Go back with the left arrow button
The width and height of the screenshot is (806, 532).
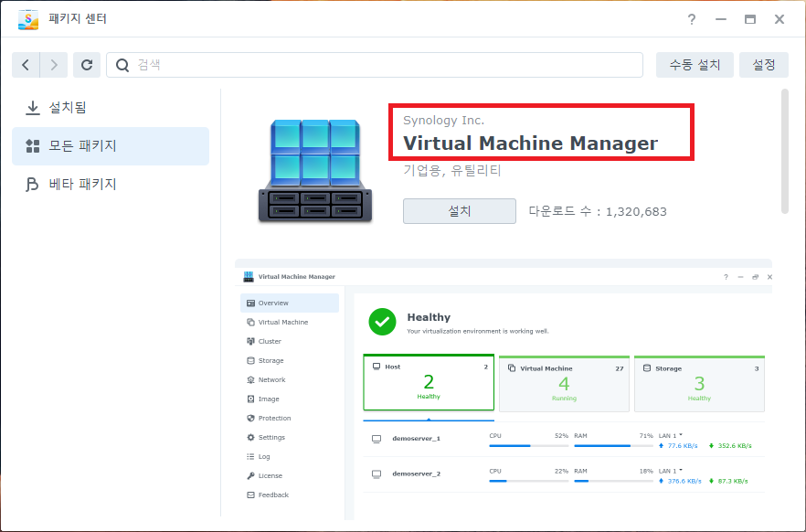pyautogui.click(x=26, y=65)
